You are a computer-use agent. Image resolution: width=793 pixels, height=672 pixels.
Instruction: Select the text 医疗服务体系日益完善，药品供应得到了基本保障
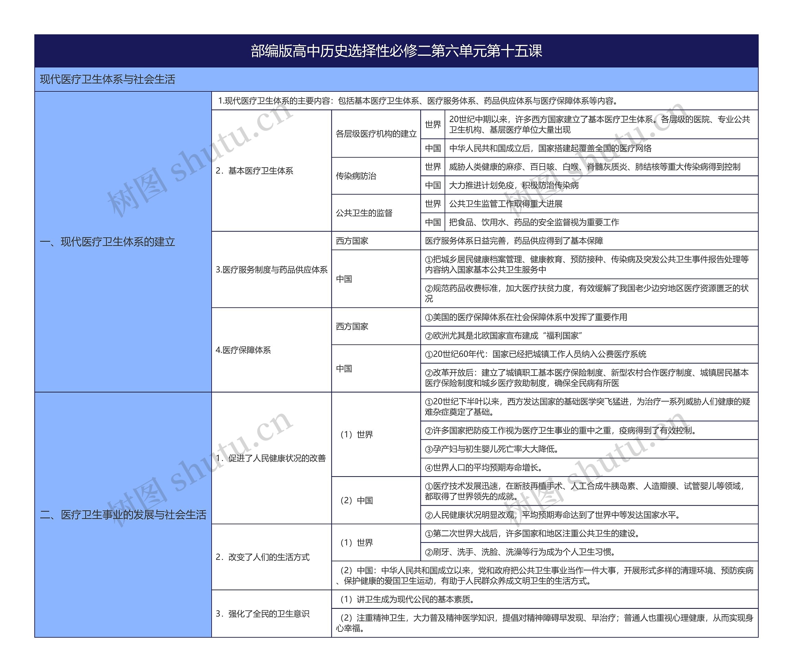(514, 241)
